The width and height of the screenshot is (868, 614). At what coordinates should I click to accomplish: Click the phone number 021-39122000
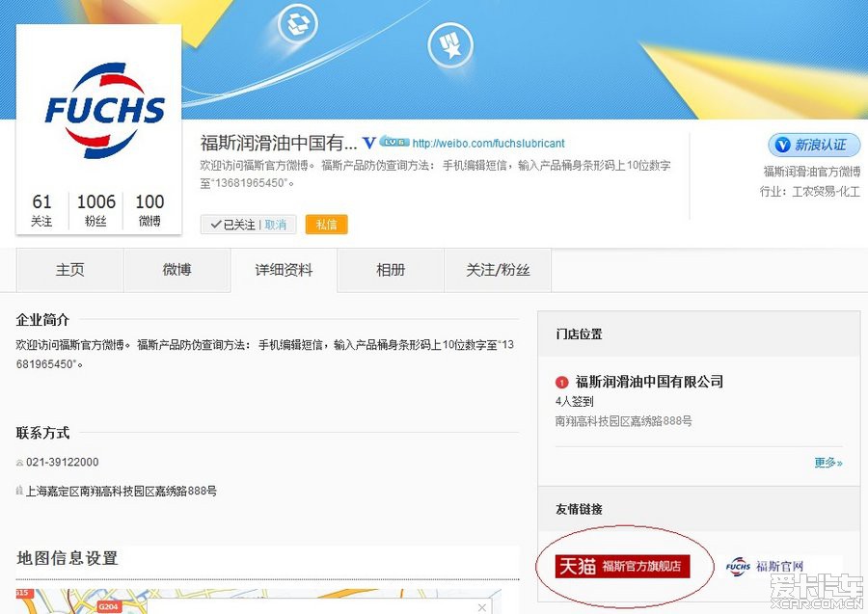63,463
